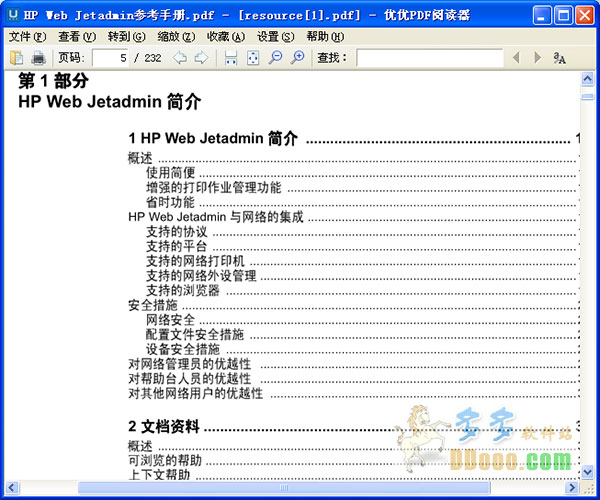Open the 收藏(A) menu
The width and height of the screenshot is (600, 500).
coord(226,37)
